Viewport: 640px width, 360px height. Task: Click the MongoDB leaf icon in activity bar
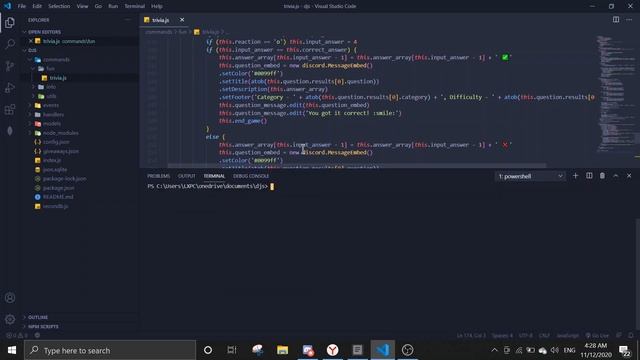[x=10, y=131]
